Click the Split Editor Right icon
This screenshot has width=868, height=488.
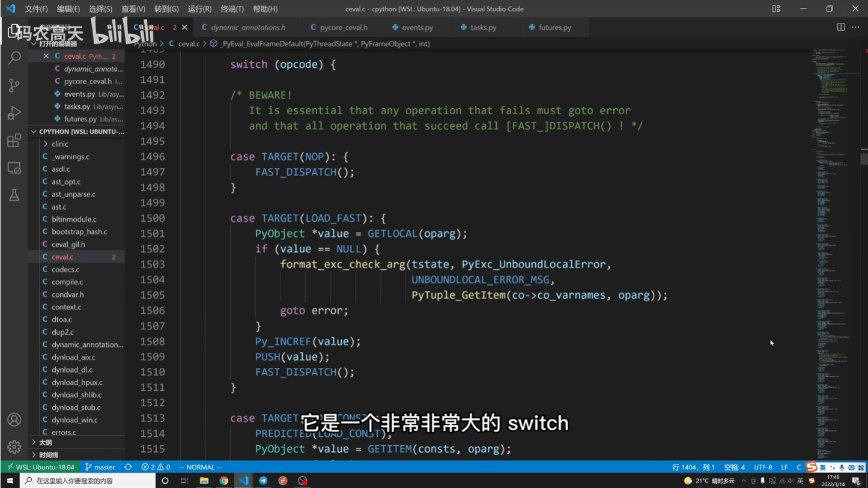coord(841,27)
